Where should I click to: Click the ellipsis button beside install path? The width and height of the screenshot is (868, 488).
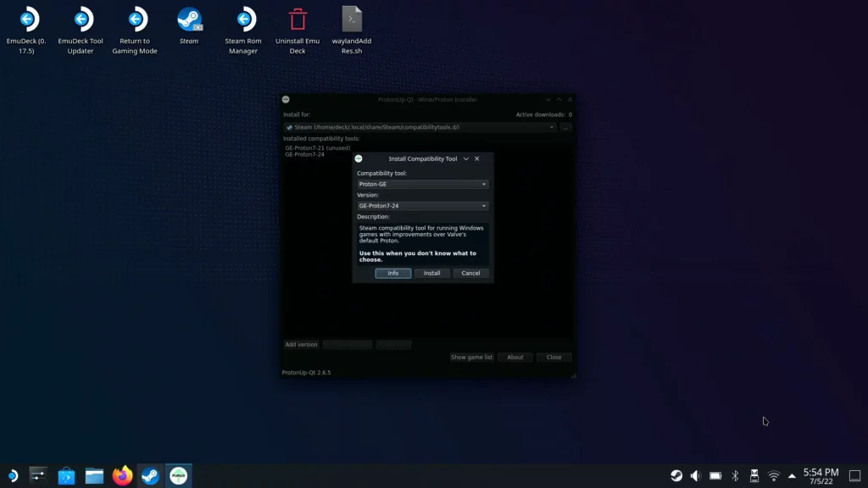(565, 127)
